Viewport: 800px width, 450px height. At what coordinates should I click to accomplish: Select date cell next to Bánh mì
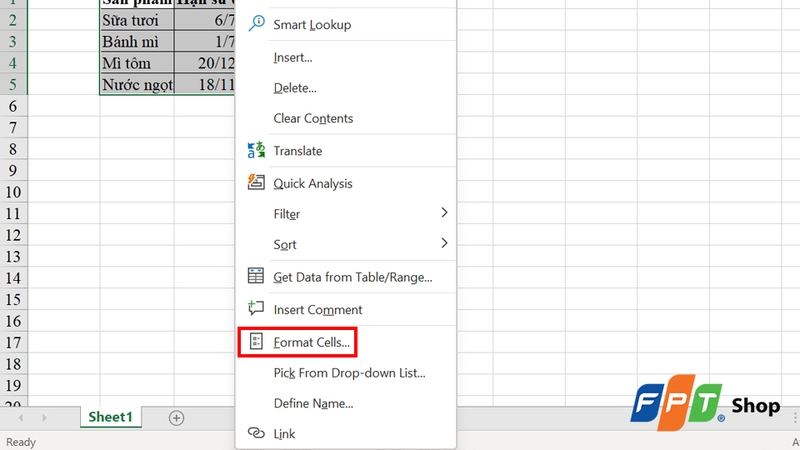pyautogui.click(x=205, y=42)
